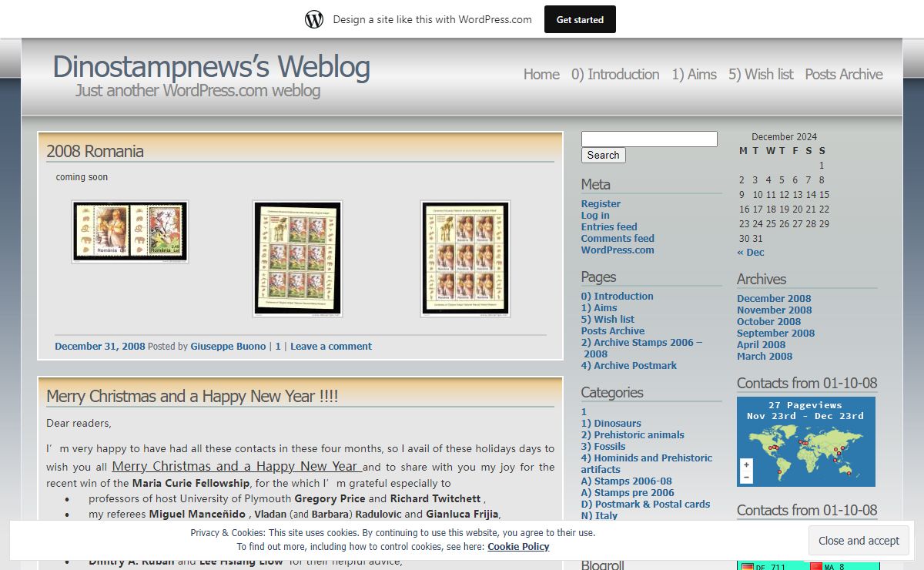Select D) Postmark & Postal cards category

click(x=645, y=505)
